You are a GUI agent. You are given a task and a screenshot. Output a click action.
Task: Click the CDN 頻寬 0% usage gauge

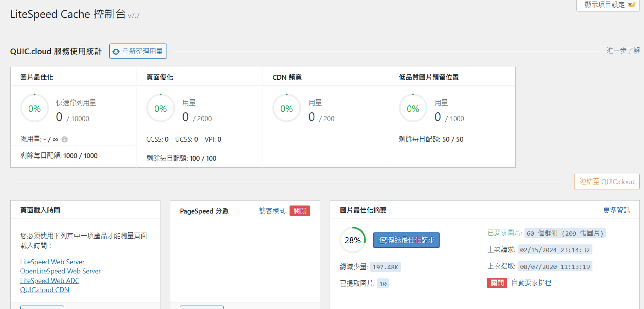pos(286,108)
